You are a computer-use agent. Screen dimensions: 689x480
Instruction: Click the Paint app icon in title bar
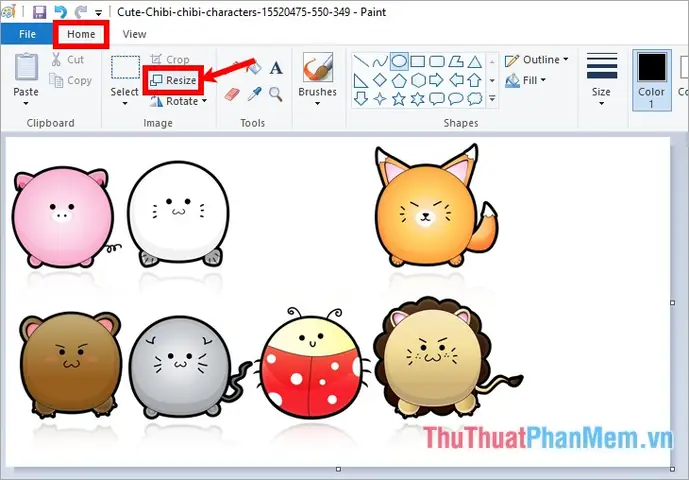coord(9,11)
